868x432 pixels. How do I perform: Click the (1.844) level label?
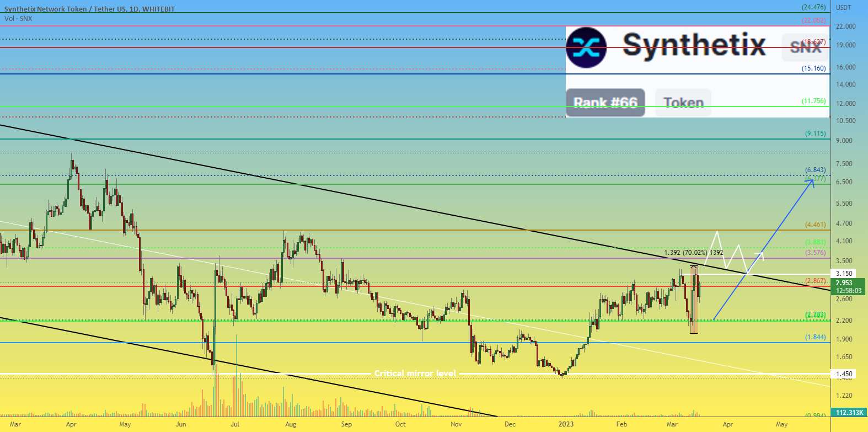coord(816,337)
